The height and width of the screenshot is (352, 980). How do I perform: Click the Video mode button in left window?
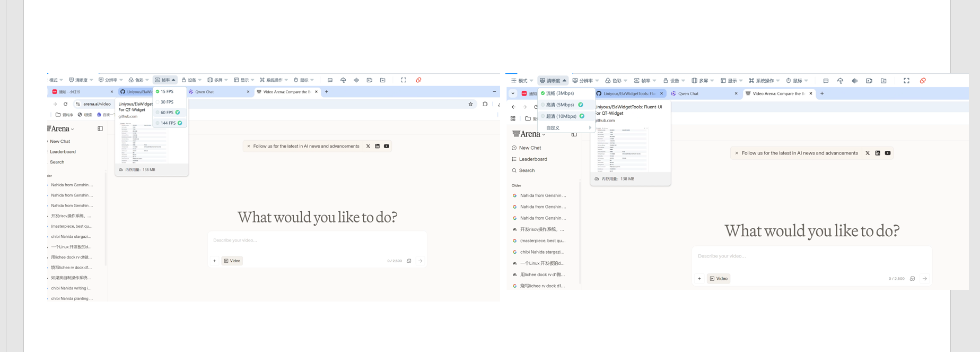(x=232, y=261)
